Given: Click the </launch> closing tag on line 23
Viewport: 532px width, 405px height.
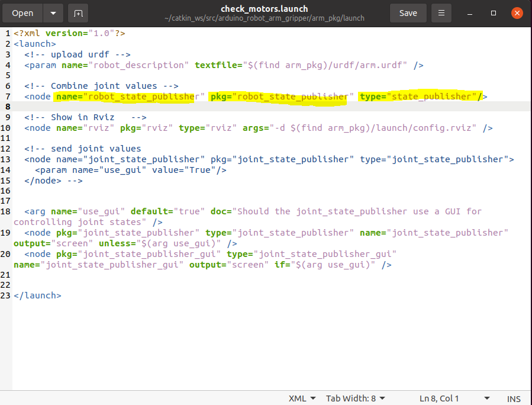Looking at the screenshot, I should coord(37,295).
